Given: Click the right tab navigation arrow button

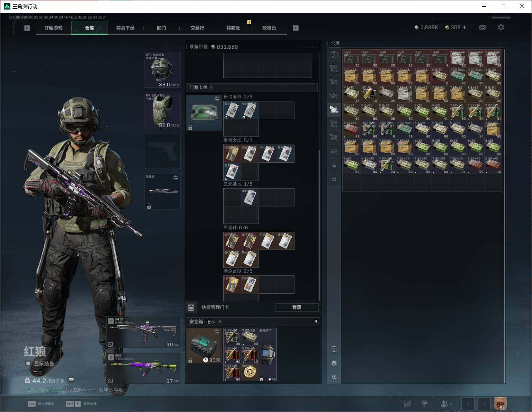Looking at the screenshot, I should pos(295,28).
